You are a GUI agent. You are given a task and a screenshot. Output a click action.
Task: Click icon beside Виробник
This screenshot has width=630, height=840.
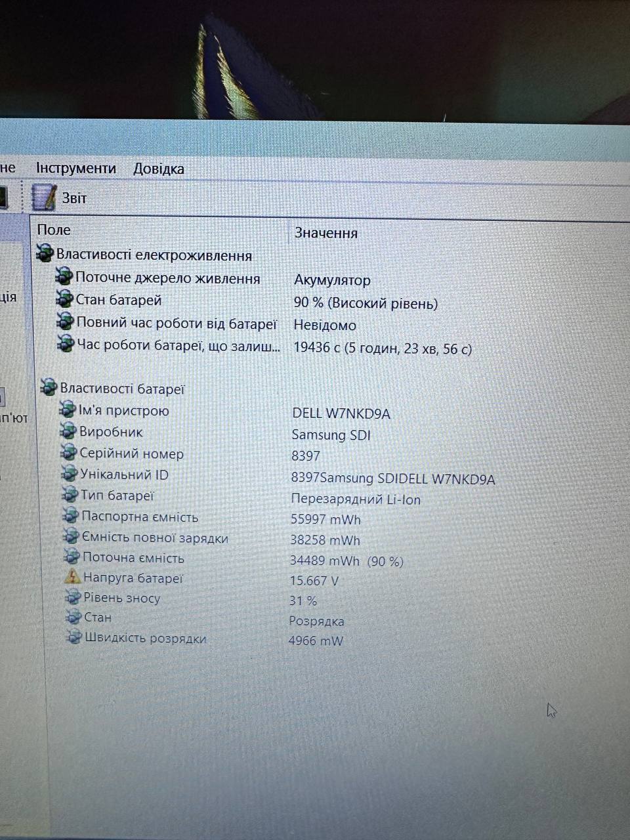[x=68, y=431]
